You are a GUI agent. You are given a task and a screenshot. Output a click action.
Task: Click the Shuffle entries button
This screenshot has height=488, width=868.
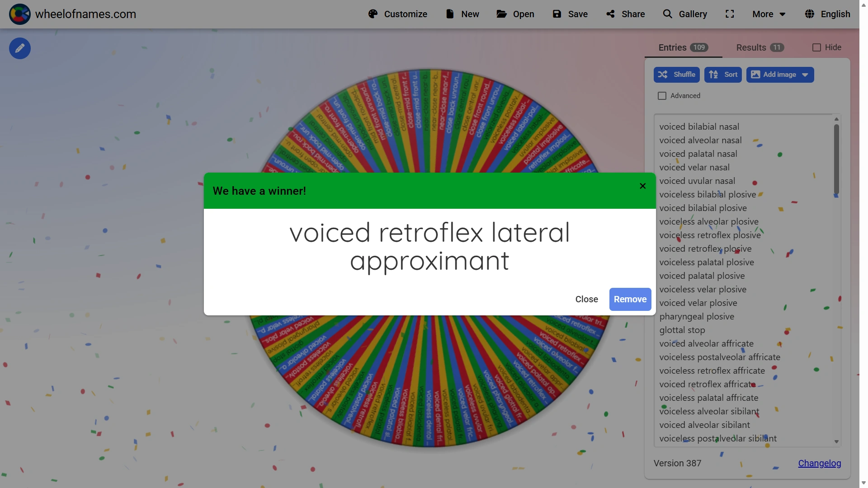(676, 75)
